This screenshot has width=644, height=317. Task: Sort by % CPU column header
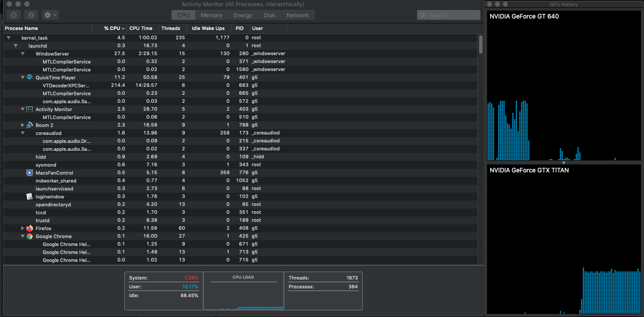(x=110, y=28)
